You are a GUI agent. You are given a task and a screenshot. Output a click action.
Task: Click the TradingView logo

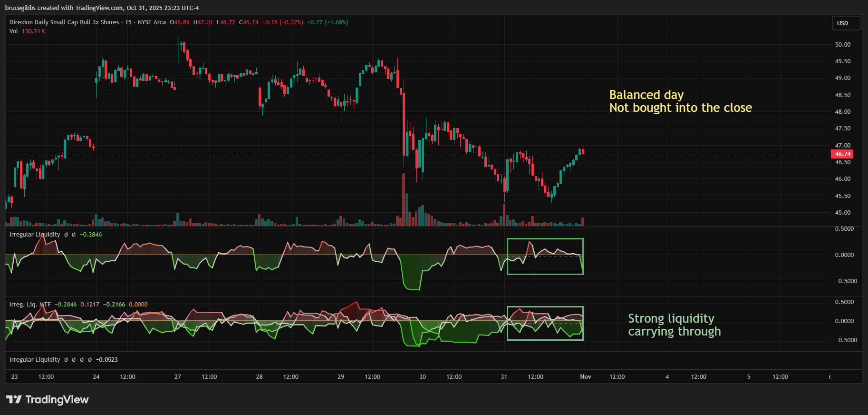click(48, 400)
